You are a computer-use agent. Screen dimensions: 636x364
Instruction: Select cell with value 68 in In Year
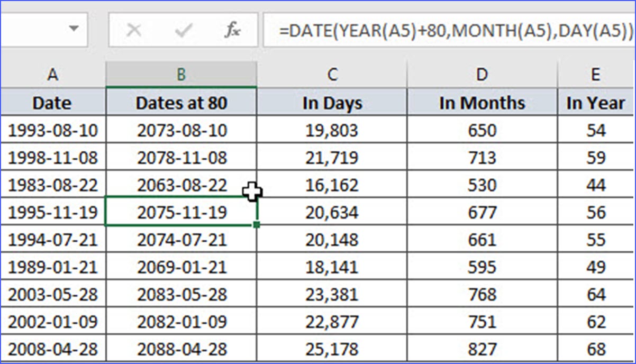pos(596,350)
